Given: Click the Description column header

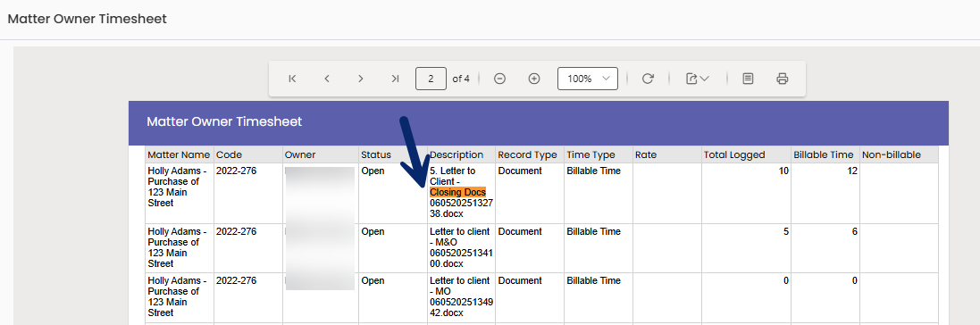Looking at the screenshot, I should pyautogui.click(x=461, y=155).
